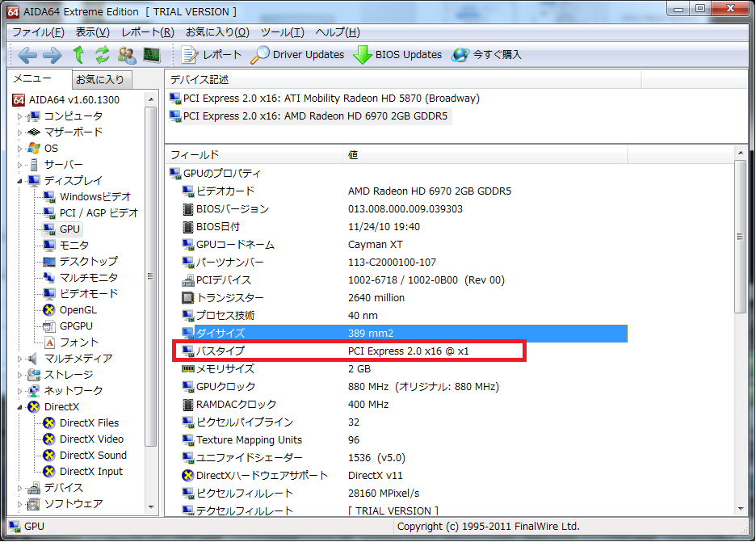The height and width of the screenshot is (542, 756).
Task: Click the tree pane scrollbar up arrow
Action: coord(151,99)
